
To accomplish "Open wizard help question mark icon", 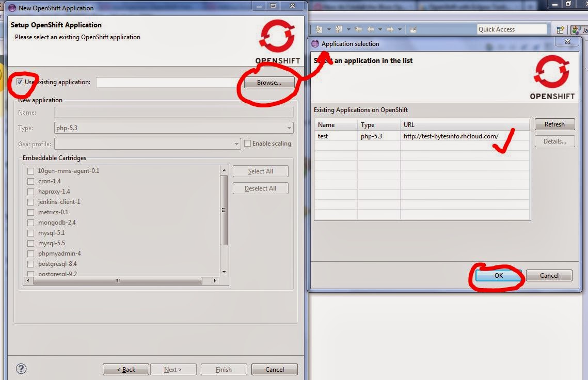I will (21, 369).
